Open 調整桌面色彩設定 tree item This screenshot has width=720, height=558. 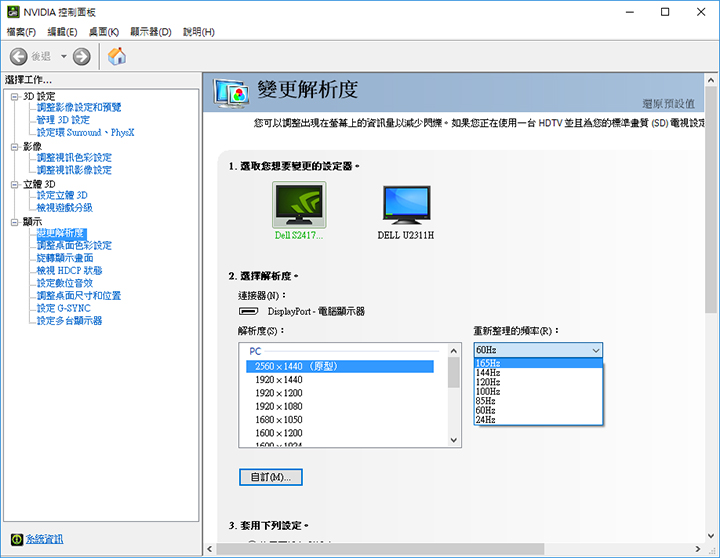click(x=74, y=245)
